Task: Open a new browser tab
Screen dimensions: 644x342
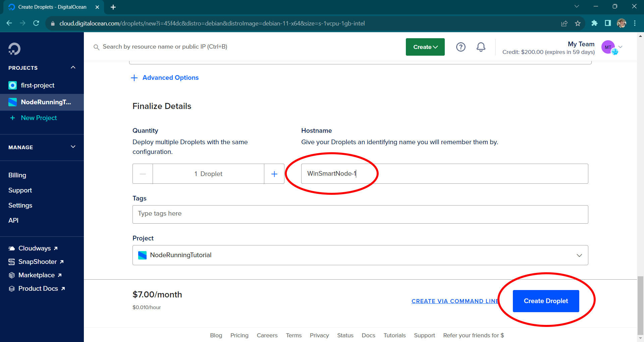Action: [x=113, y=7]
